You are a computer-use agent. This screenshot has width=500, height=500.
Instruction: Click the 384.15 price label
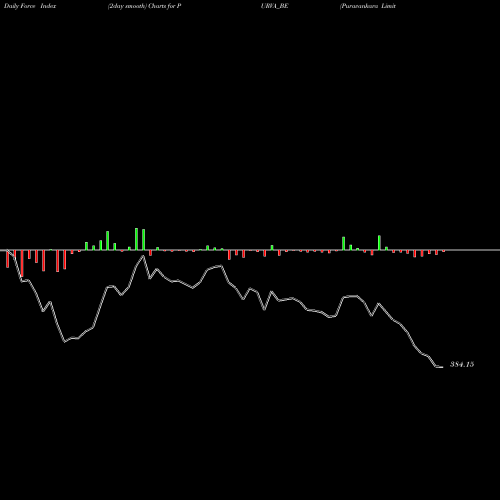[462, 364]
